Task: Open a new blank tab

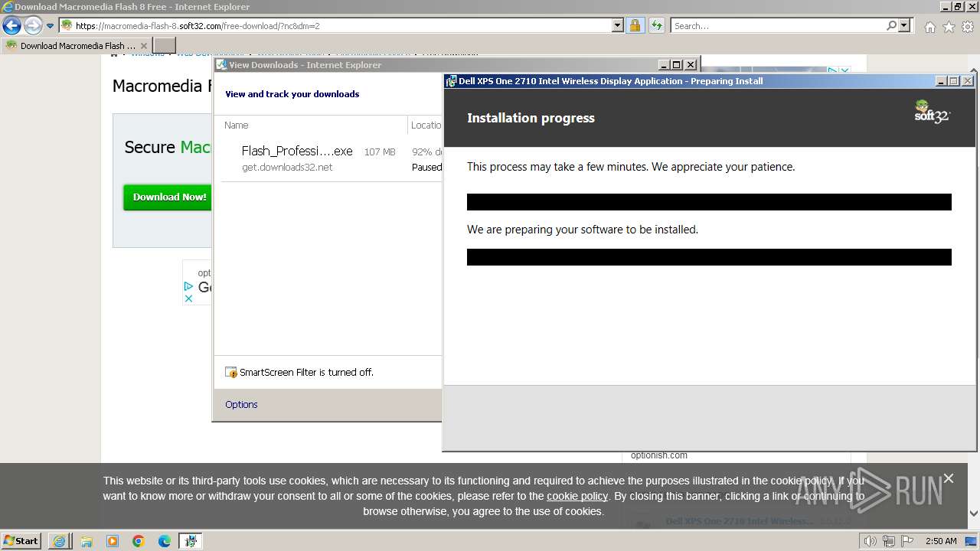Action: [165, 45]
